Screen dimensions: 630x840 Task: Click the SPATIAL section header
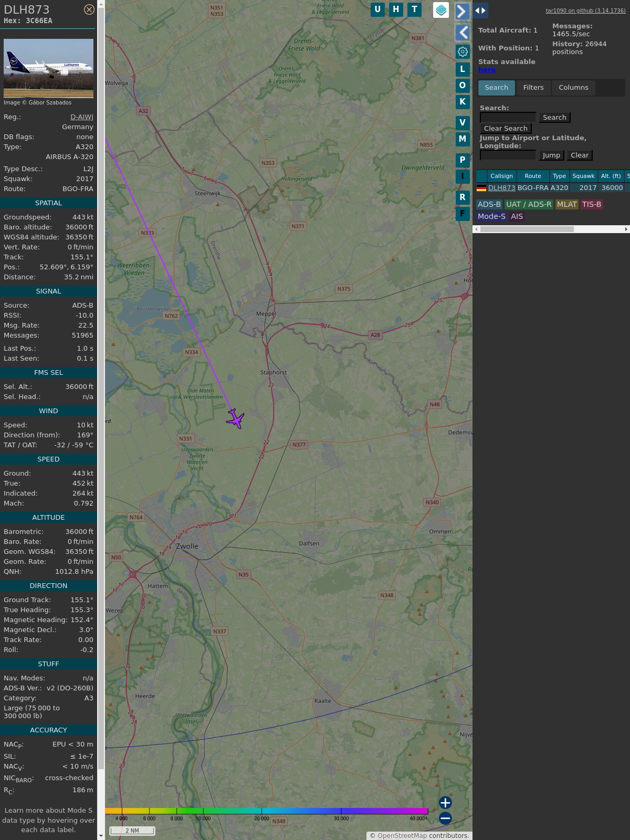pos(48,203)
